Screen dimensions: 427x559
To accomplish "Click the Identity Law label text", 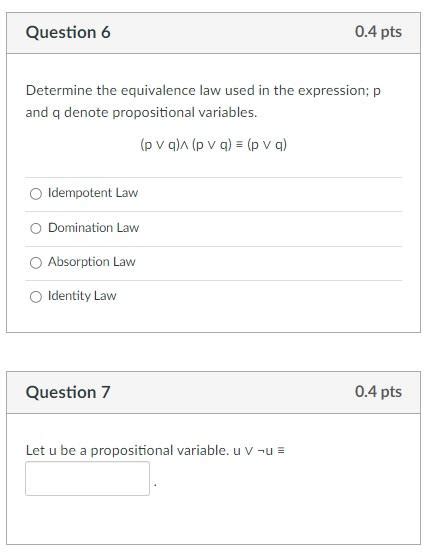I will tap(82, 296).
